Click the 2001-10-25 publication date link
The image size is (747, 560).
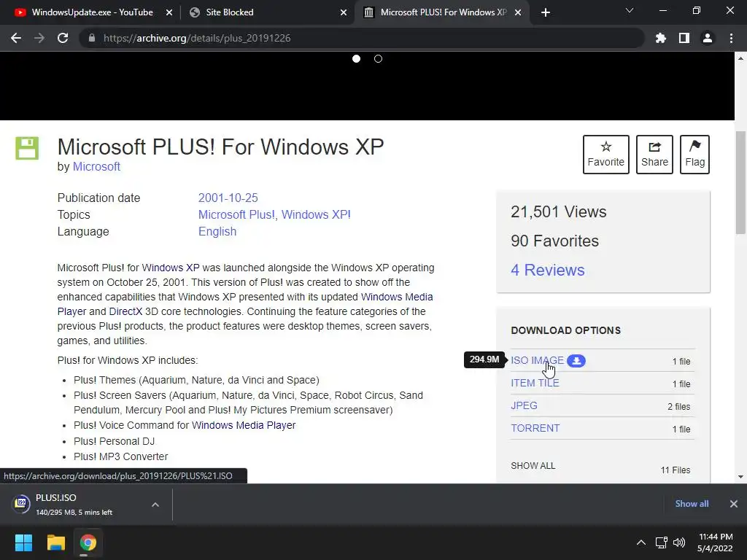click(228, 198)
